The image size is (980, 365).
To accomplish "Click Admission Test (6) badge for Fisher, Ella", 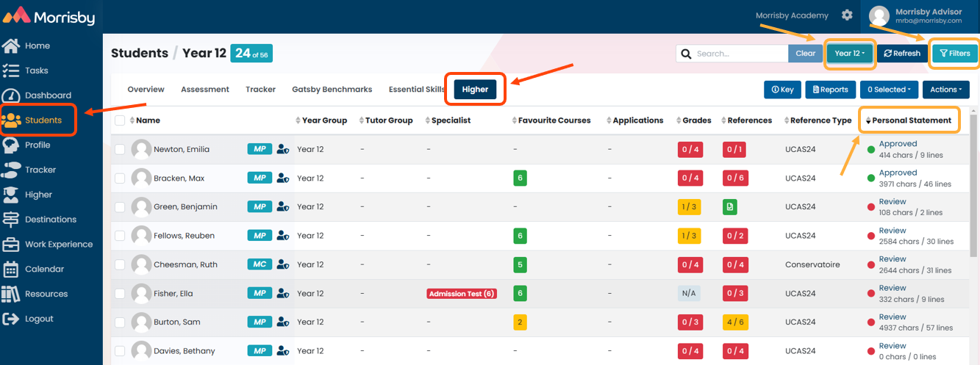I will pos(462,294).
